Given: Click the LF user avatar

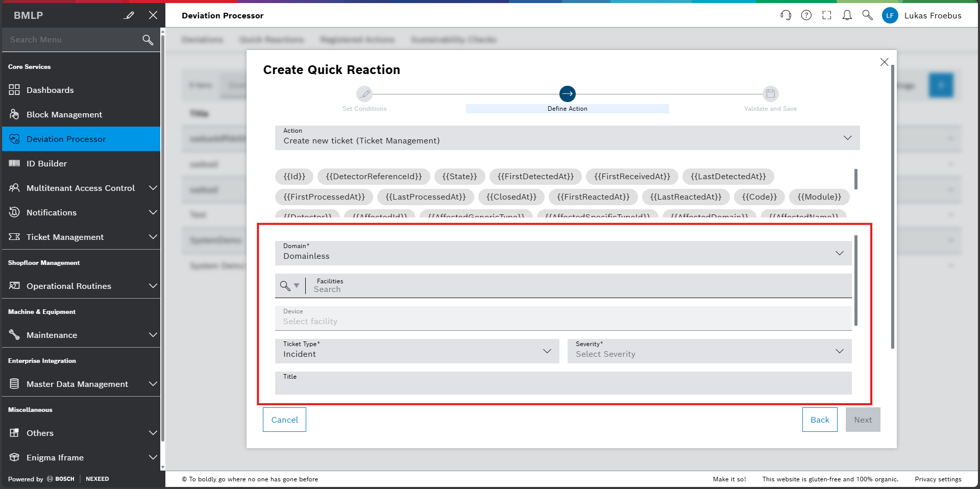Looking at the screenshot, I should [890, 15].
